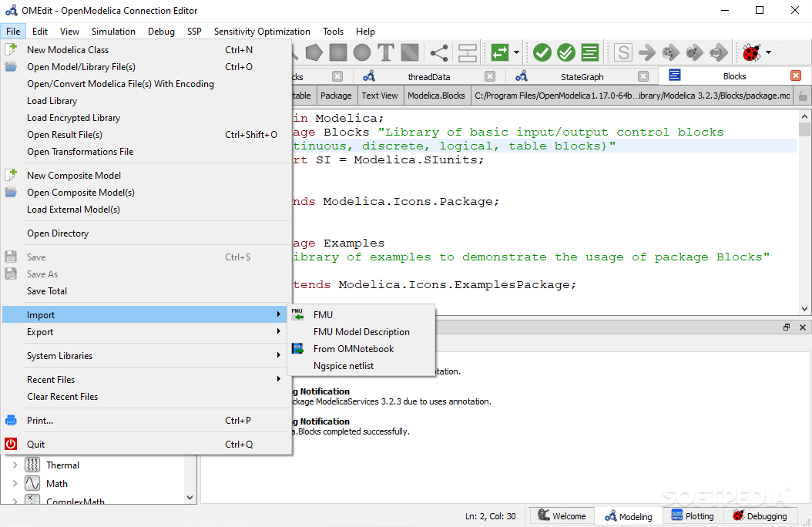Click the green Re-simulate arrows icon

coord(499,52)
